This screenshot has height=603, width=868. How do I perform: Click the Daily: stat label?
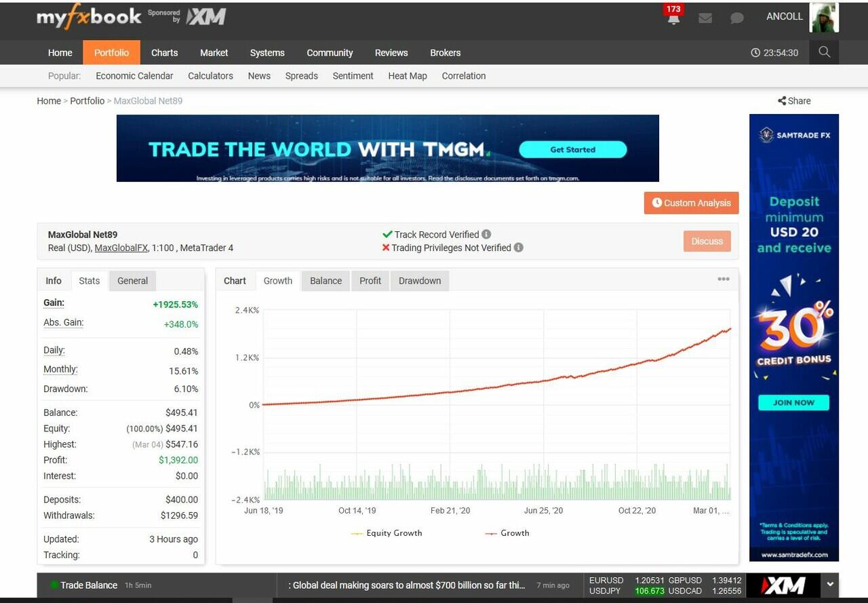54,351
